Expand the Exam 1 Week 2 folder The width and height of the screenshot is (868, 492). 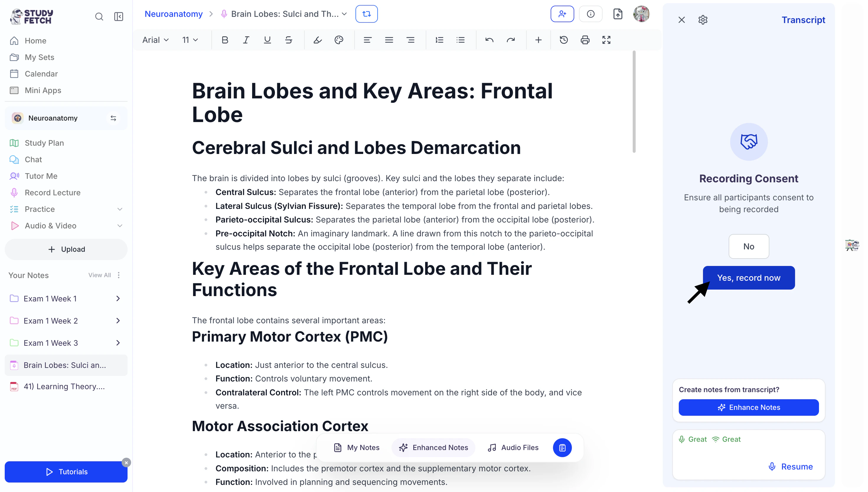tap(118, 321)
